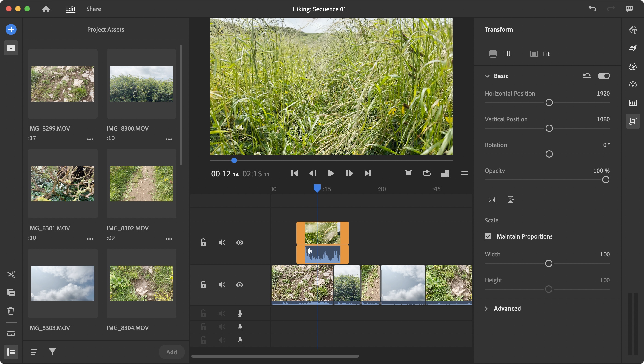Flip clip horizontally
Screen dimensions: 644x364
coord(492,199)
